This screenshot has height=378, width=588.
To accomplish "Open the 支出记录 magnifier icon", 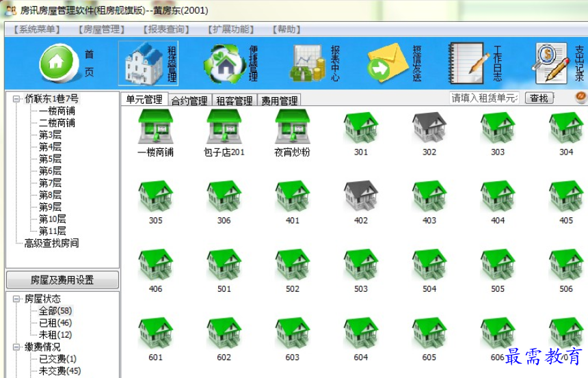I will tap(551, 63).
